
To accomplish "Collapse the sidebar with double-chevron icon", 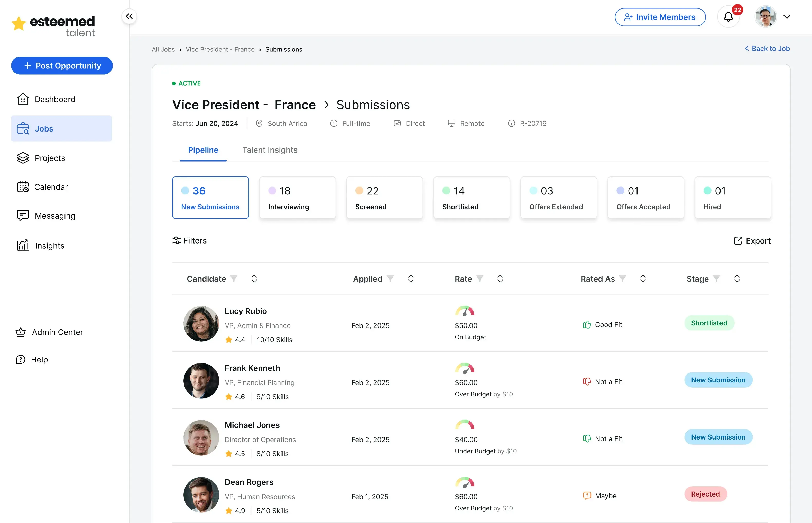I will tap(129, 16).
